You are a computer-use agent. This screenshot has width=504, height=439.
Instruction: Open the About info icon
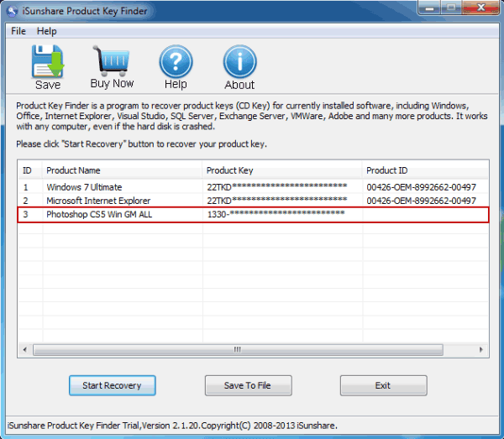pos(239,61)
